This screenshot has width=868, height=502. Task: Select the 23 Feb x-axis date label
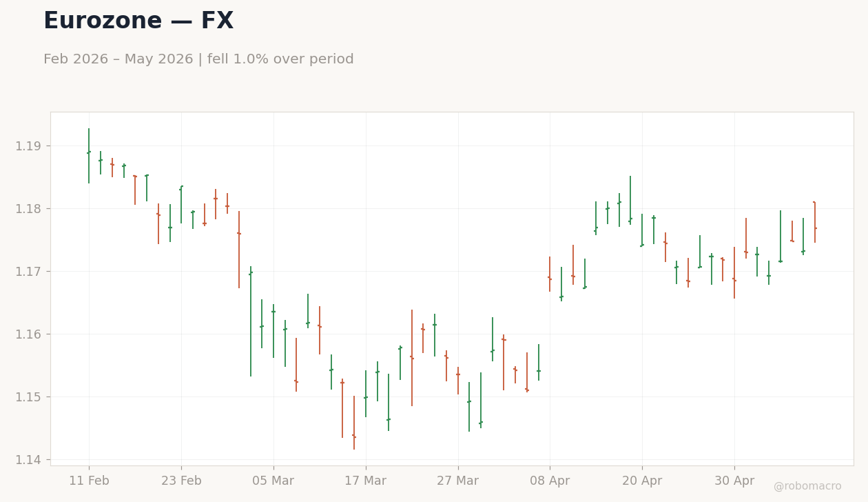click(181, 481)
